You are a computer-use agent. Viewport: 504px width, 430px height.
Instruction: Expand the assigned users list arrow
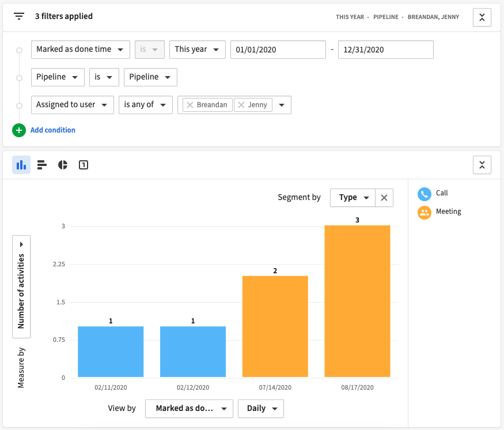[x=282, y=105]
